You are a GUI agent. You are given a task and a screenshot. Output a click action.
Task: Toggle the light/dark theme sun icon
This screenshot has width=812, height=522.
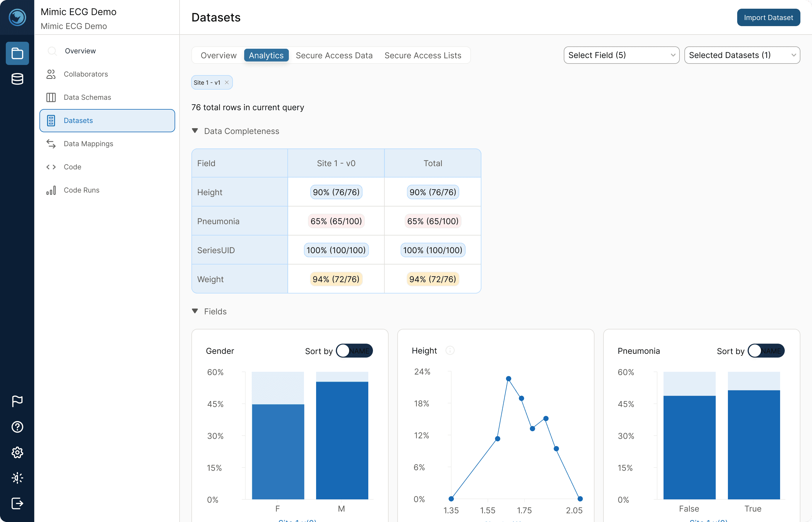17,478
